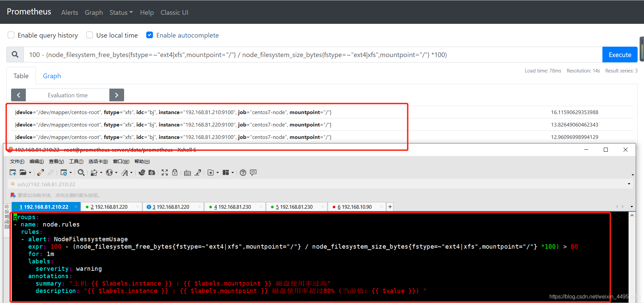Open 选项卡(B) menu in Xshell
644x303 pixels.
98,161
